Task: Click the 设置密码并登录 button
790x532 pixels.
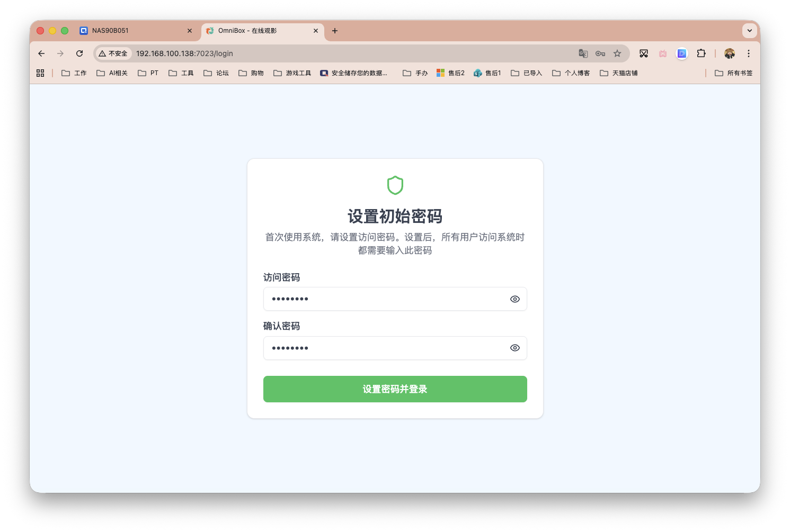Action: (x=395, y=389)
